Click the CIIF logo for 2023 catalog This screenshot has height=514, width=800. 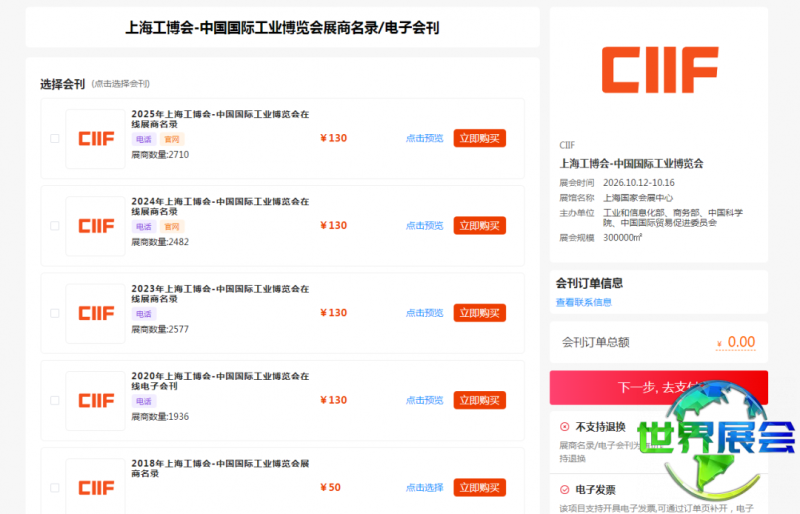pos(95,313)
